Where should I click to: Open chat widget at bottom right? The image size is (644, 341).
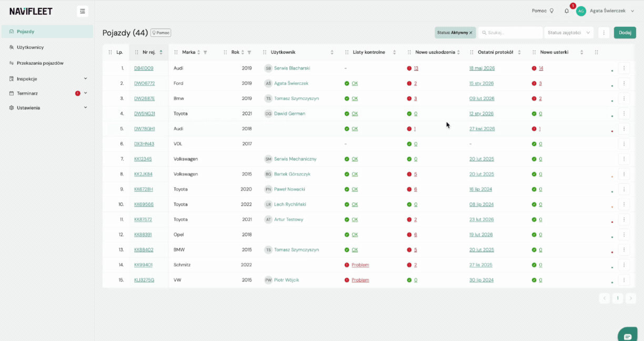coord(627,336)
